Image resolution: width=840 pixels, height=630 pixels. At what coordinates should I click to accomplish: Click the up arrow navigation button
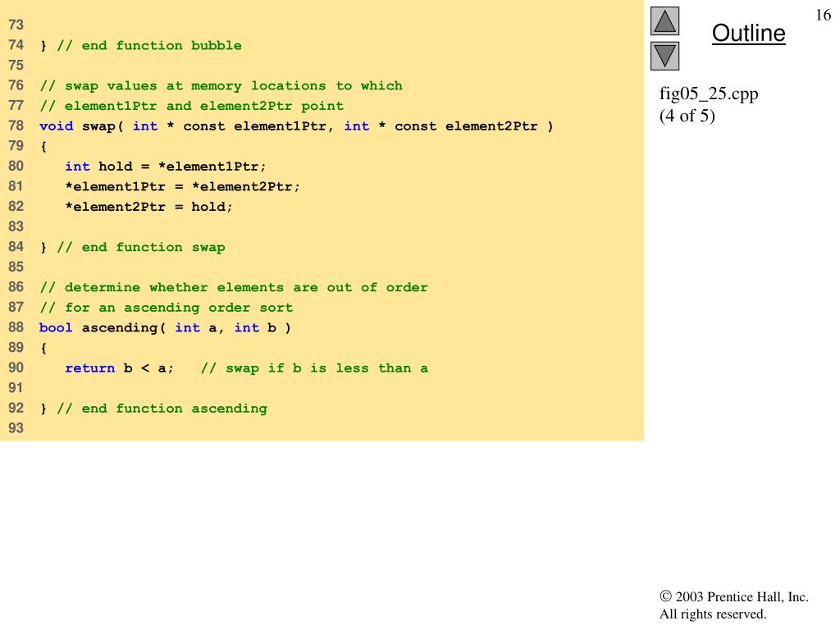[664, 21]
